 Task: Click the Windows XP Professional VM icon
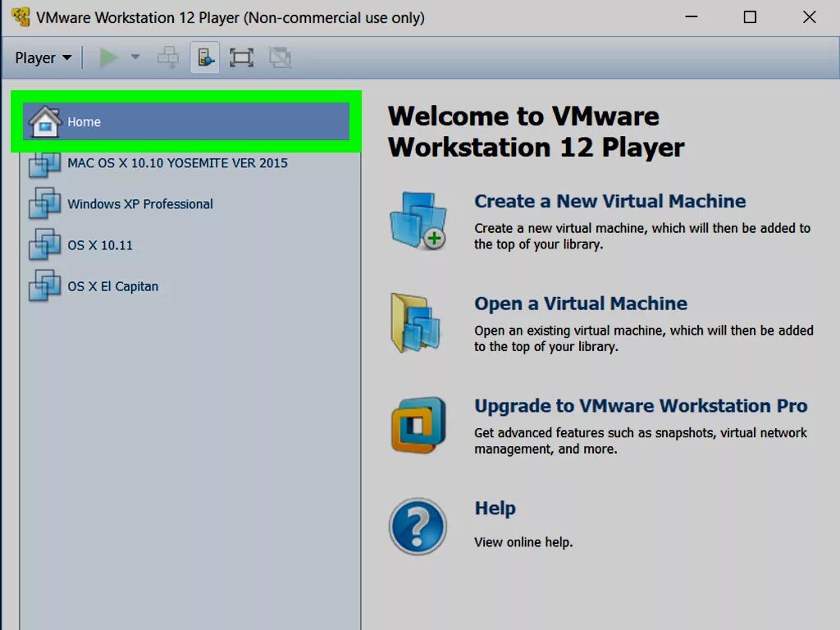coord(44,203)
